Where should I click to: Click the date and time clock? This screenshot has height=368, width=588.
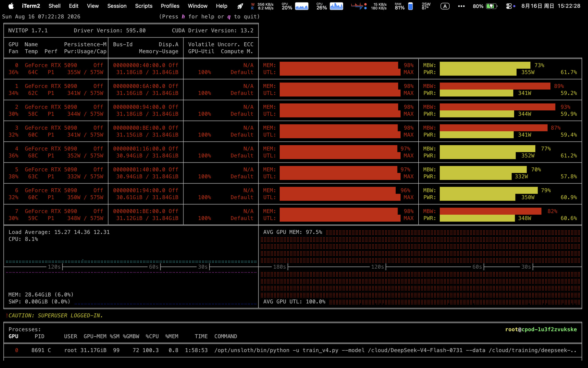(551, 6)
